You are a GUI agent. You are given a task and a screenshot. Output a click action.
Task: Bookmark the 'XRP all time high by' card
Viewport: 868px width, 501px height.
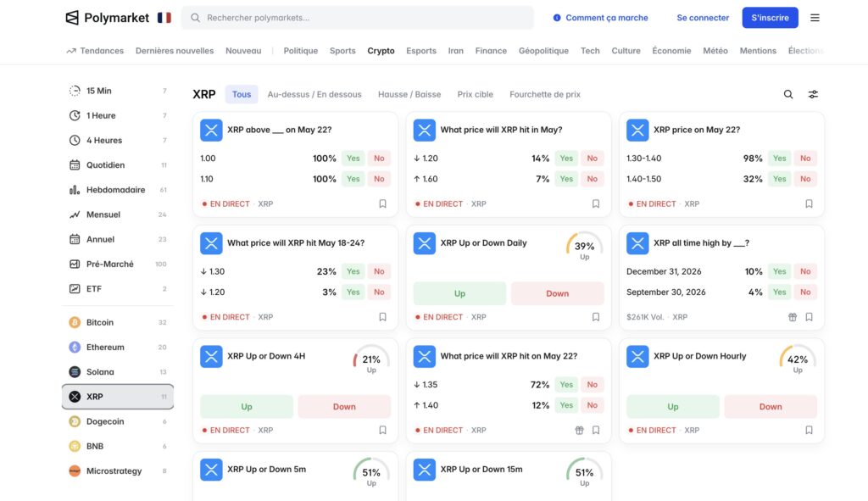809,317
